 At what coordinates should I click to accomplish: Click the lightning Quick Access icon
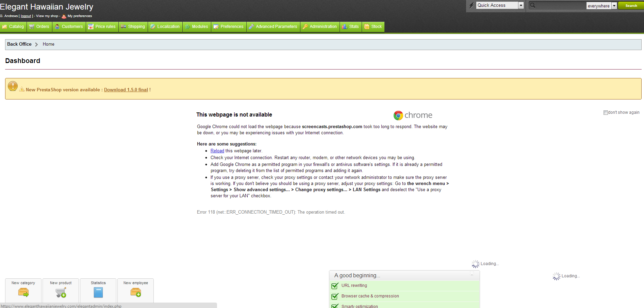click(x=472, y=5)
